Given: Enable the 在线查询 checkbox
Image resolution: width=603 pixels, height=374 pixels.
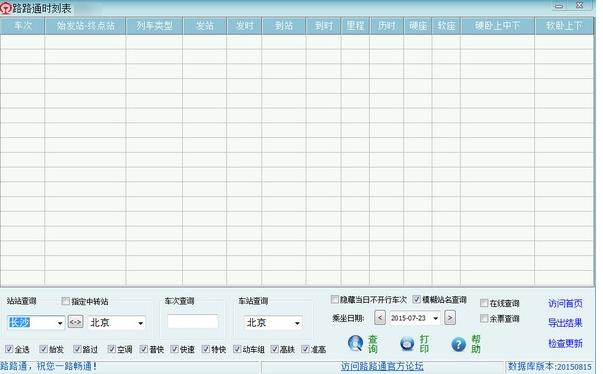Looking at the screenshot, I should point(484,303).
